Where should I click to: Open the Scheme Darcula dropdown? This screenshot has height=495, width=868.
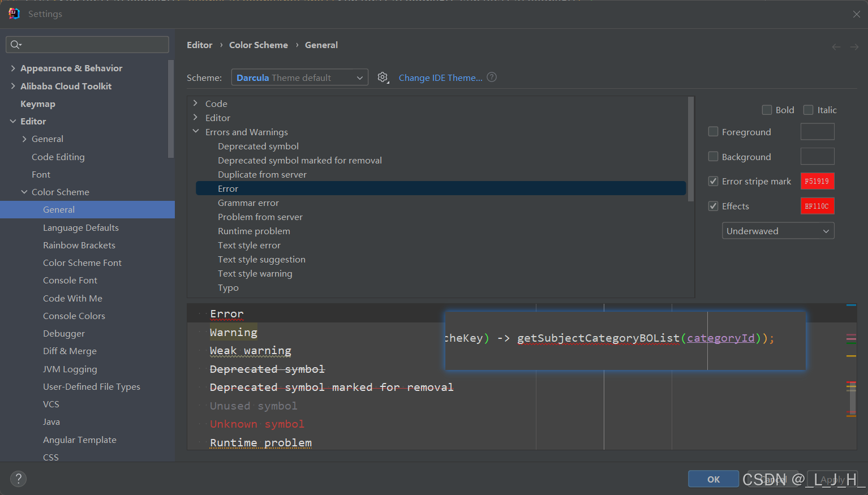(x=299, y=78)
